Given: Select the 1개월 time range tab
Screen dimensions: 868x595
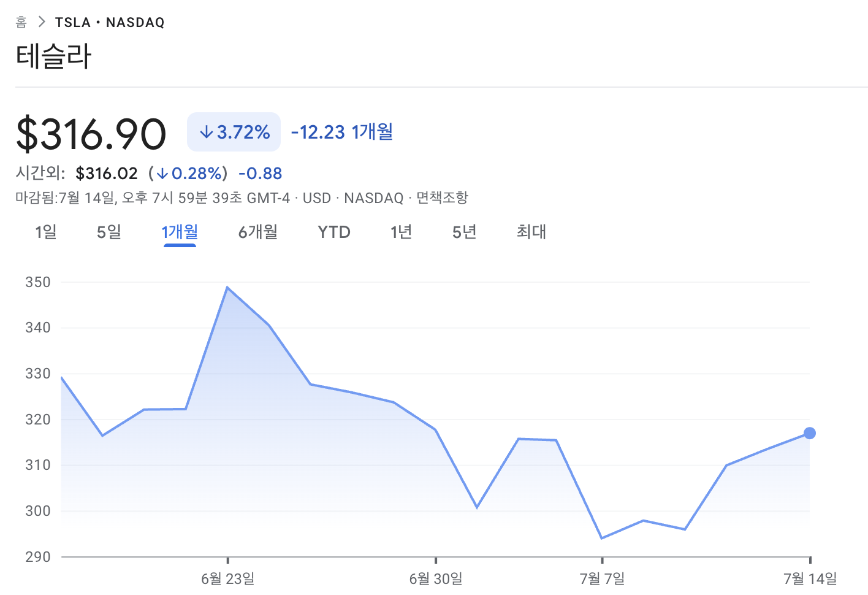Looking at the screenshot, I should click(x=180, y=232).
